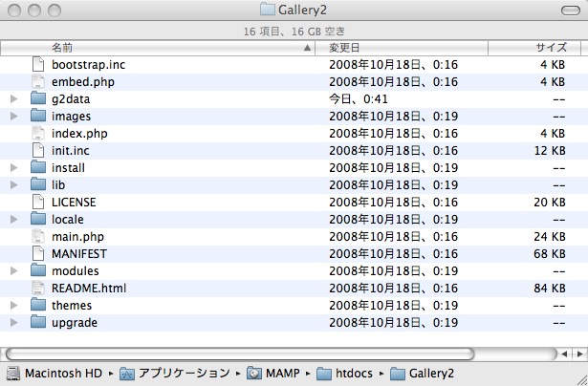Expand the install folder disclosure triangle
The image size is (588, 386).
click(x=14, y=168)
